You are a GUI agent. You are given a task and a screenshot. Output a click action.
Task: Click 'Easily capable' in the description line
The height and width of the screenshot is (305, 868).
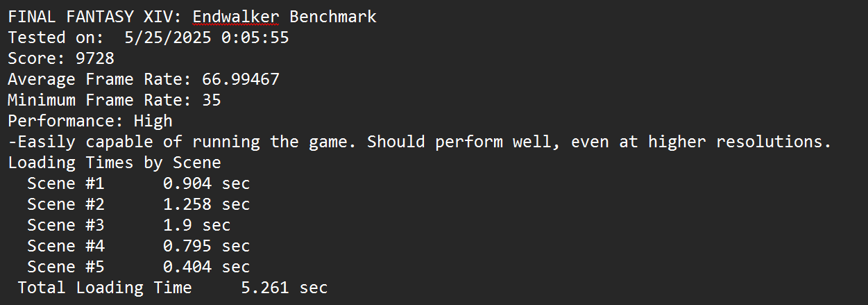[80, 142]
